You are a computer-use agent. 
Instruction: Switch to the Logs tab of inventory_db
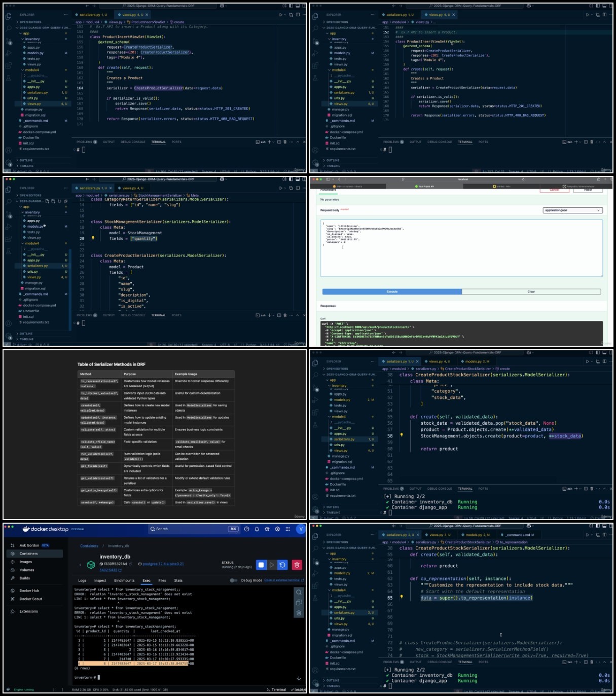coord(82,580)
